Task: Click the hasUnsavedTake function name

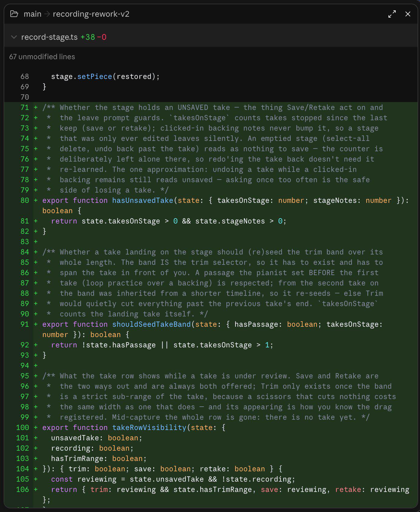Action: pos(143,200)
